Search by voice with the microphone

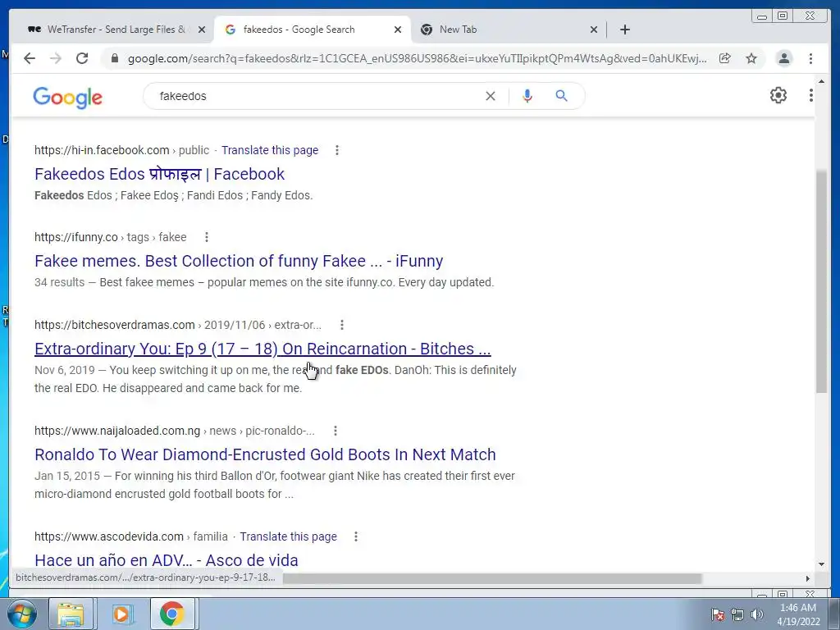point(527,96)
